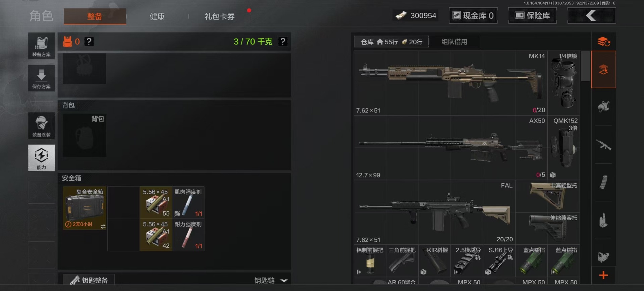The height and width of the screenshot is (291, 644).
Task: Click the warehouse vertical scrollbar handle
Action: [x=585, y=66]
